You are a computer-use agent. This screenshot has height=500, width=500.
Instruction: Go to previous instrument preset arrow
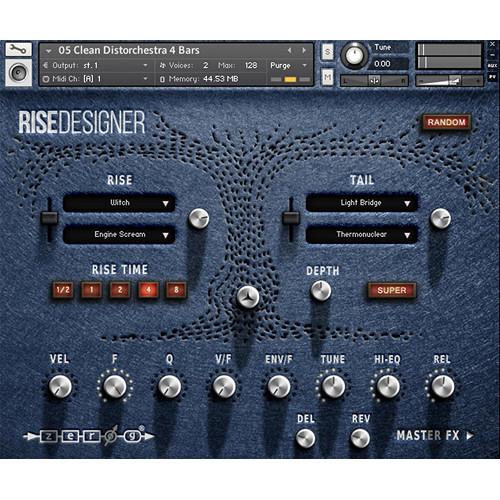(x=289, y=50)
